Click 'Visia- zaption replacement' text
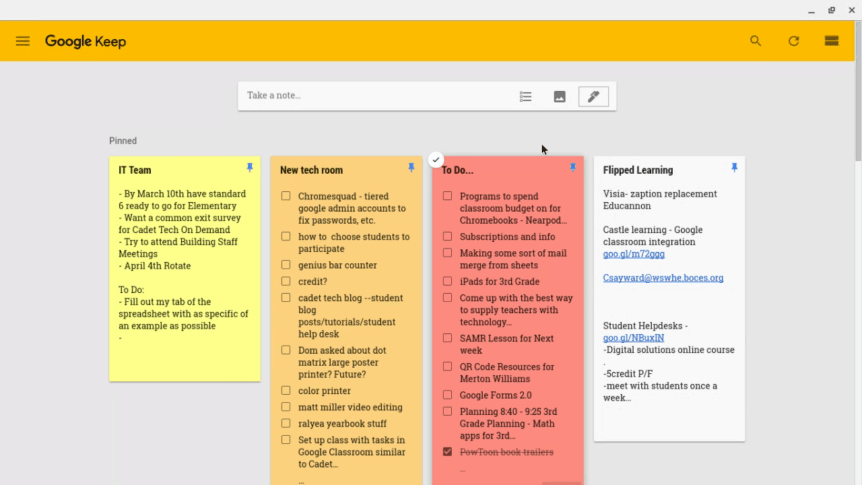862x485 pixels. [660, 194]
